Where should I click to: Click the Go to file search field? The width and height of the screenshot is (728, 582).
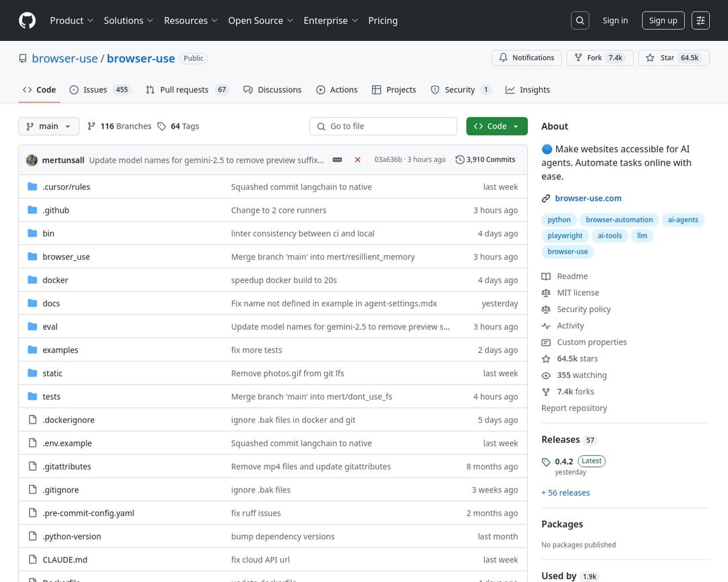tap(383, 126)
